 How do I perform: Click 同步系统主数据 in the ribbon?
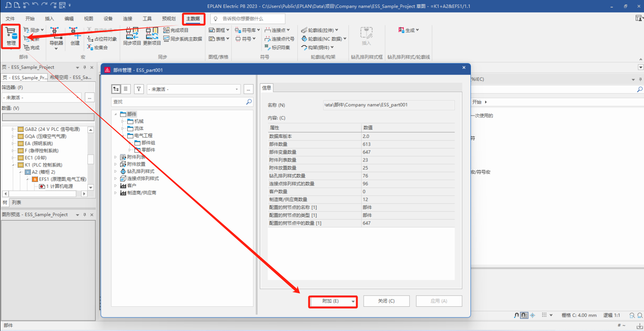click(x=183, y=39)
